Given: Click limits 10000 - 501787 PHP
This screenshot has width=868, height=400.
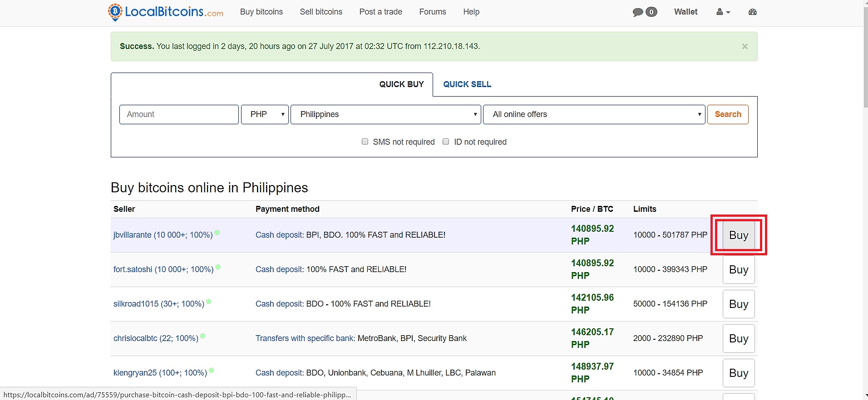Looking at the screenshot, I should pos(670,235).
